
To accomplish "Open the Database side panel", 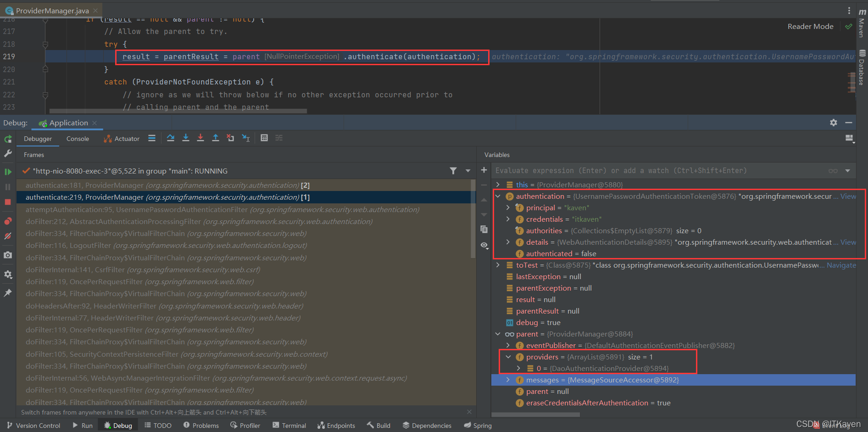I will tap(862, 67).
